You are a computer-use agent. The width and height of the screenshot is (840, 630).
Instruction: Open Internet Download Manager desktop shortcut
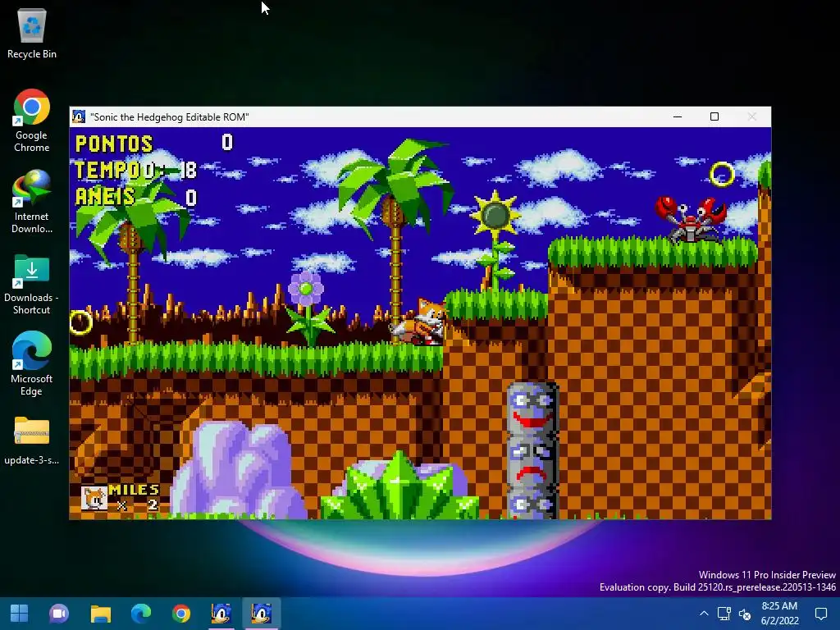click(32, 202)
